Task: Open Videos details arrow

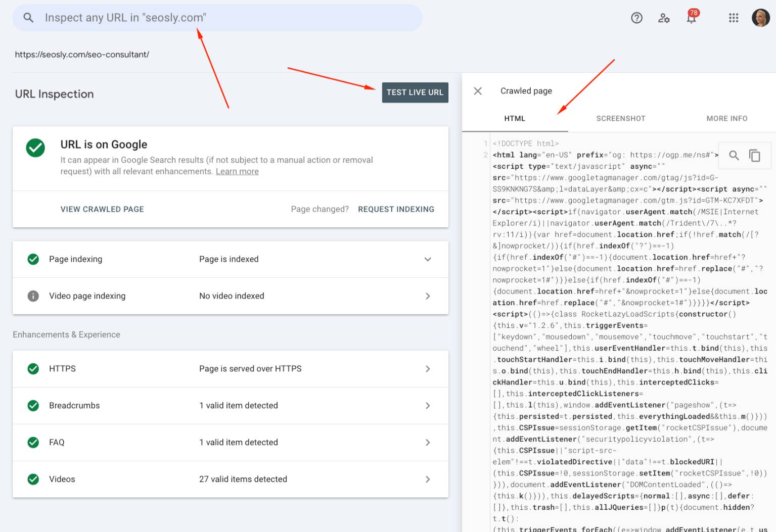Action: 428,479
